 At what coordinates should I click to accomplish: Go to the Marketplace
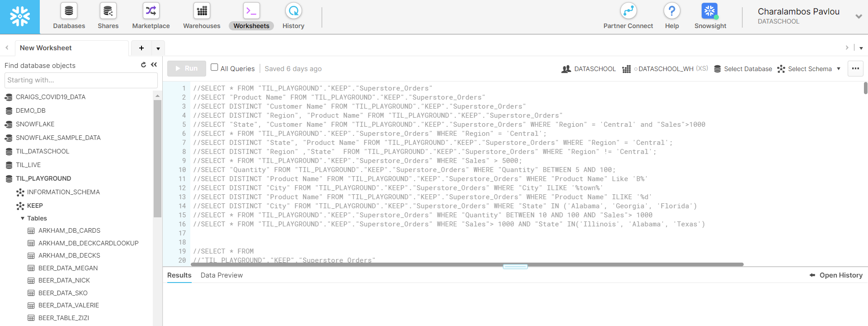pyautogui.click(x=151, y=17)
